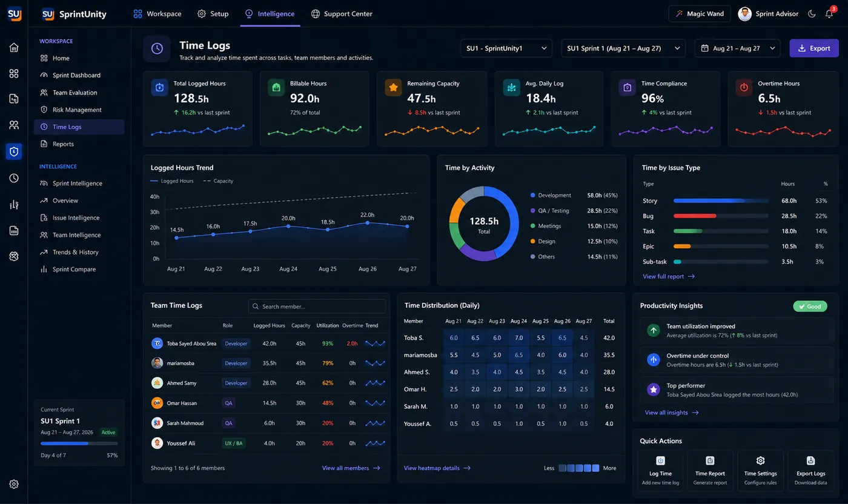Click the Export button

[814, 48]
